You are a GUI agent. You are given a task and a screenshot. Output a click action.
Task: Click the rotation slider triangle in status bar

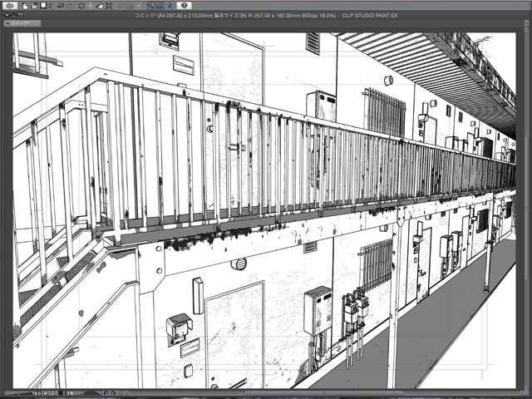coord(91,393)
